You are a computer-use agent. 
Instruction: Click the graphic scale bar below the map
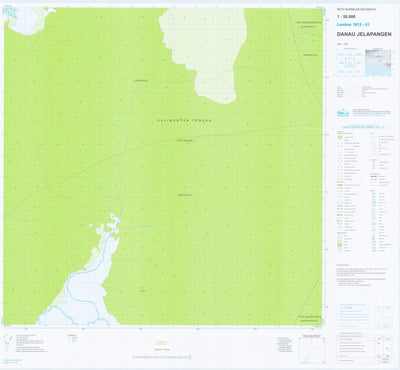tap(161, 357)
